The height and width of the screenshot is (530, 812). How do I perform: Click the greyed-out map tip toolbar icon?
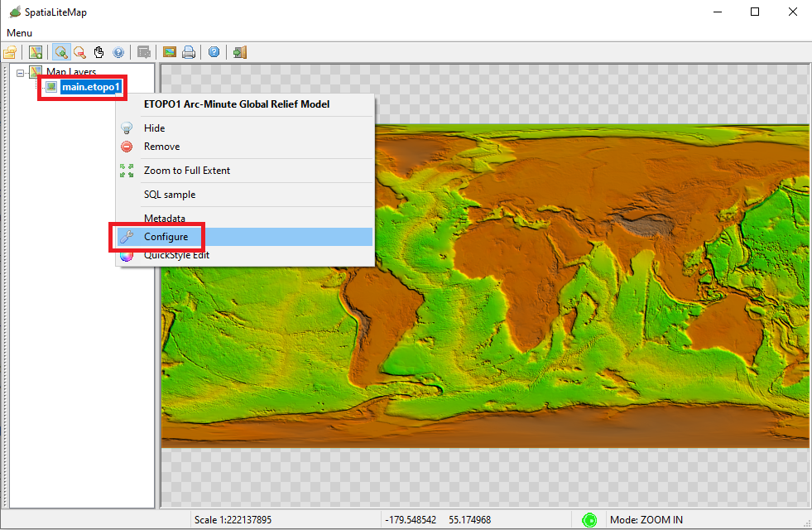144,52
